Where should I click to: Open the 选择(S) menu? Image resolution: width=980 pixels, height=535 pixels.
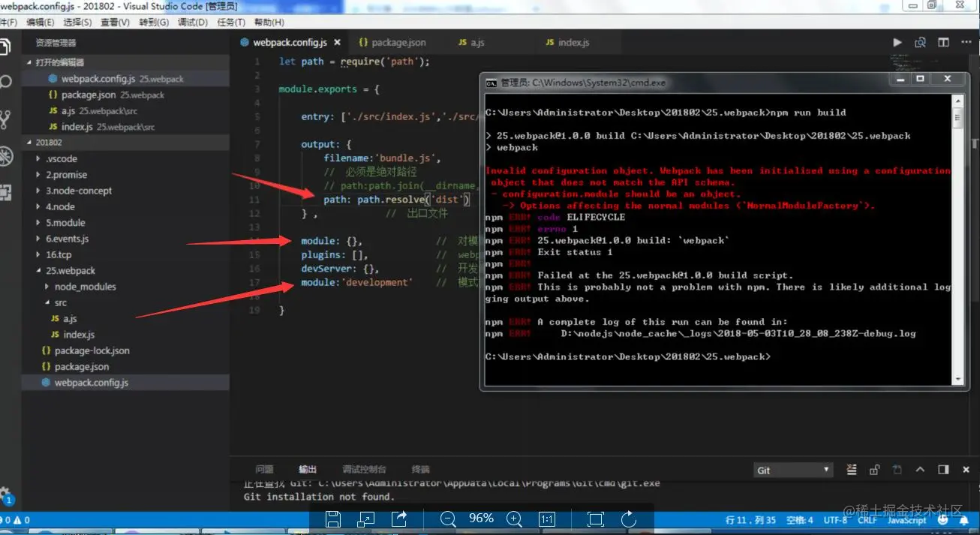[x=79, y=23]
